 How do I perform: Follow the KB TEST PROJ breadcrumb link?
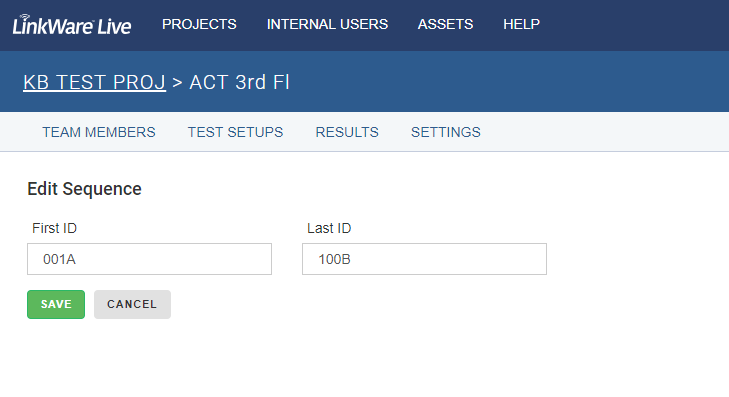click(x=94, y=82)
